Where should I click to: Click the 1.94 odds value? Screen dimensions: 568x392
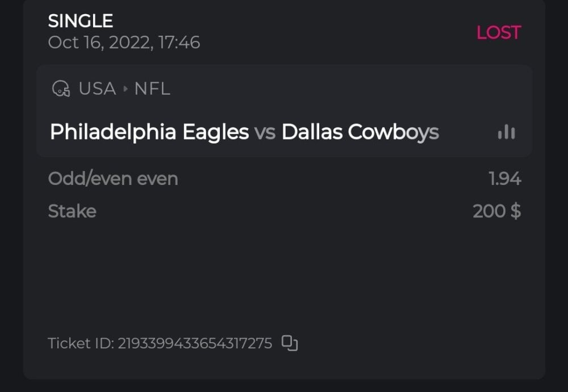(505, 179)
